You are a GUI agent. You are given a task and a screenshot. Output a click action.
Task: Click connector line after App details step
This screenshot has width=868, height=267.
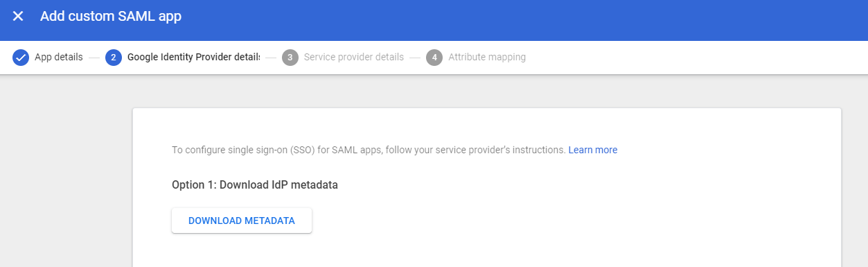[94, 57]
